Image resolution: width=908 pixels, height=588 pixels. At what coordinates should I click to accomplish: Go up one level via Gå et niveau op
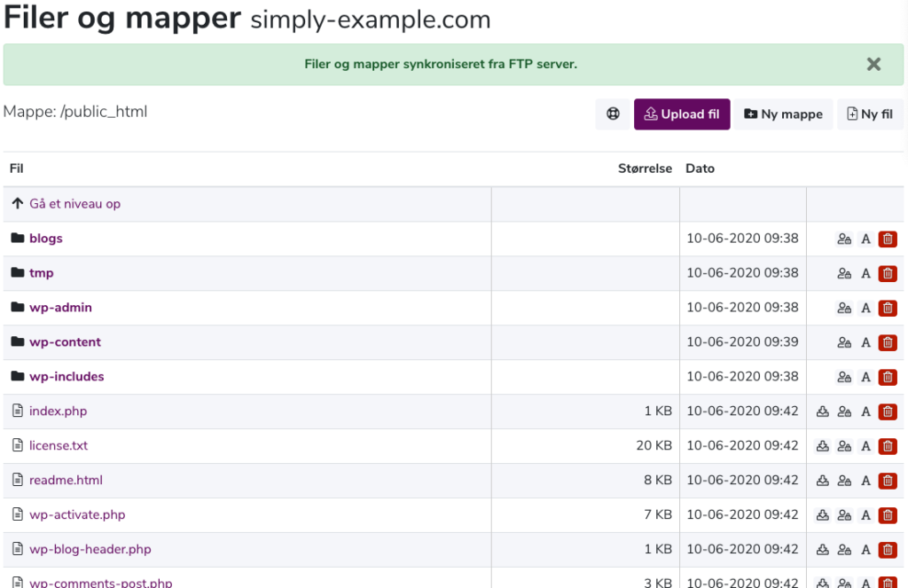(74, 204)
